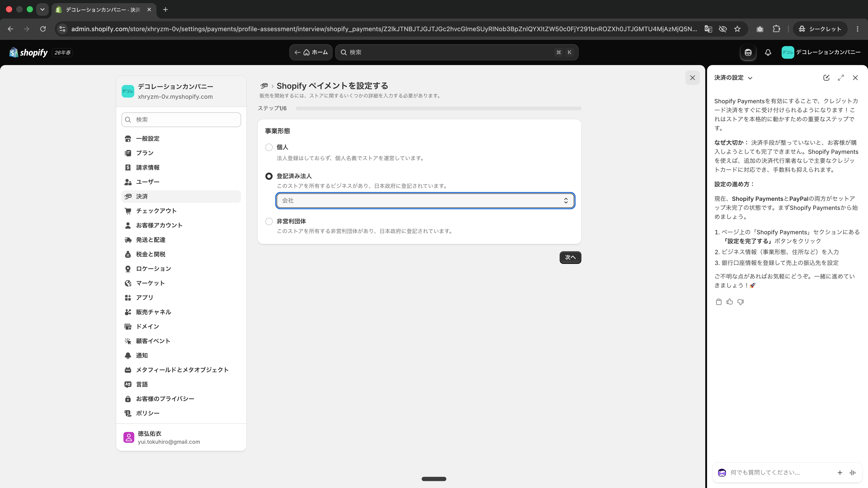
Task: Open 一般設定 in the settings sidebar
Action: (x=181, y=139)
